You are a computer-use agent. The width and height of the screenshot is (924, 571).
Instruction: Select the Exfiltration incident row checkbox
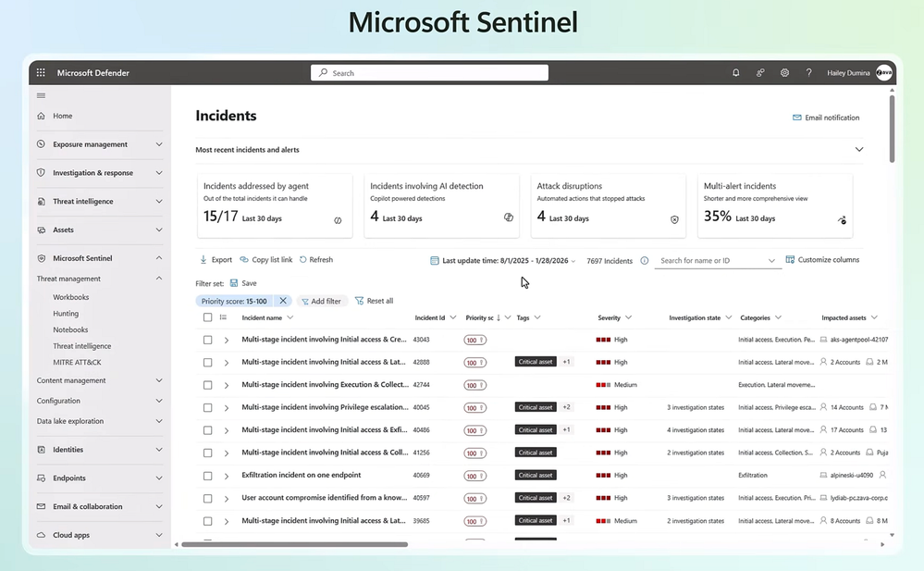tap(207, 476)
